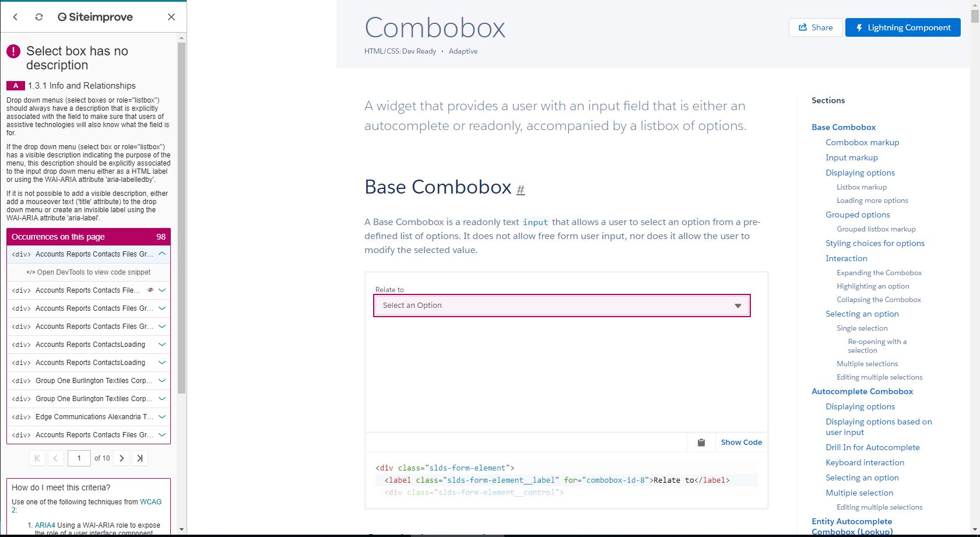The width and height of the screenshot is (980, 537).
Task: Click the lightning bolt on Lightning Component
Action: coord(860,27)
